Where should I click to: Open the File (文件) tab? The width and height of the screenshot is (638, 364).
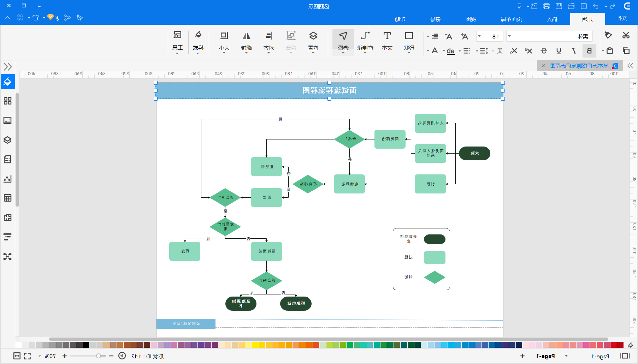tap(621, 18)
